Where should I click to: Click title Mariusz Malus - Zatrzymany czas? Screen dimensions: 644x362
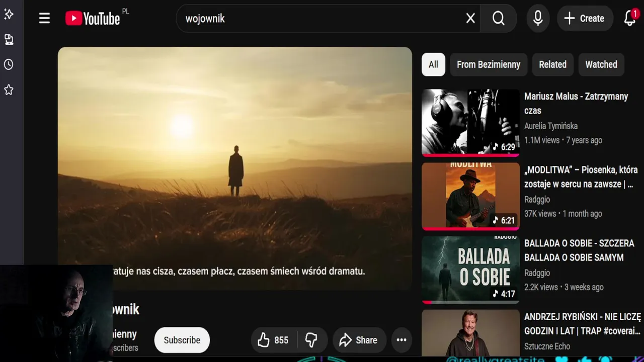(x=576, y=103)
